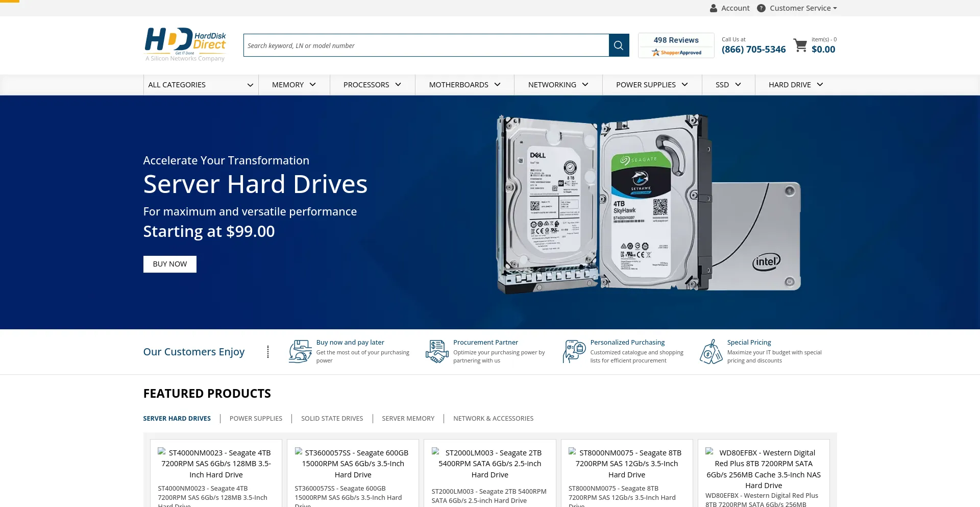Expand the Motherboards menu chevron
Image resolution: width=980 pixels, height=507 pixels.
[498, 85]
